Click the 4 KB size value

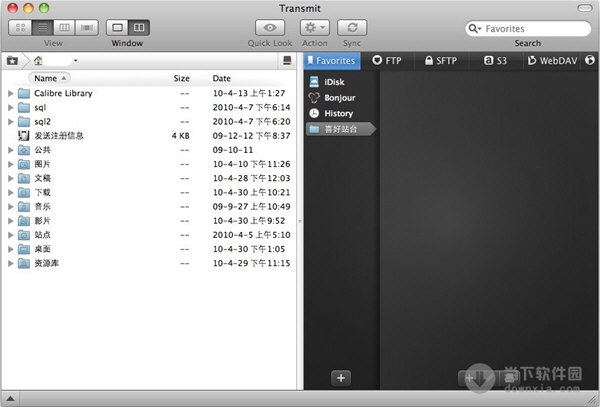tap(181, 136)
